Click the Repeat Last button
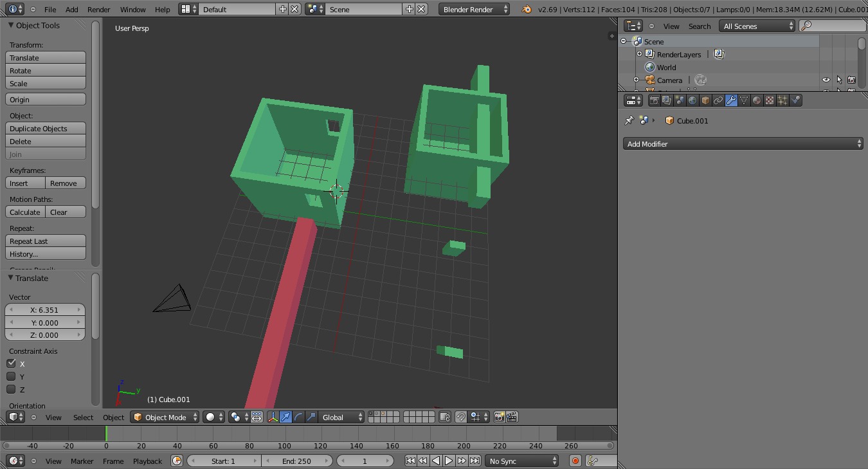868x469 pixels. click(x=46, y=241)
